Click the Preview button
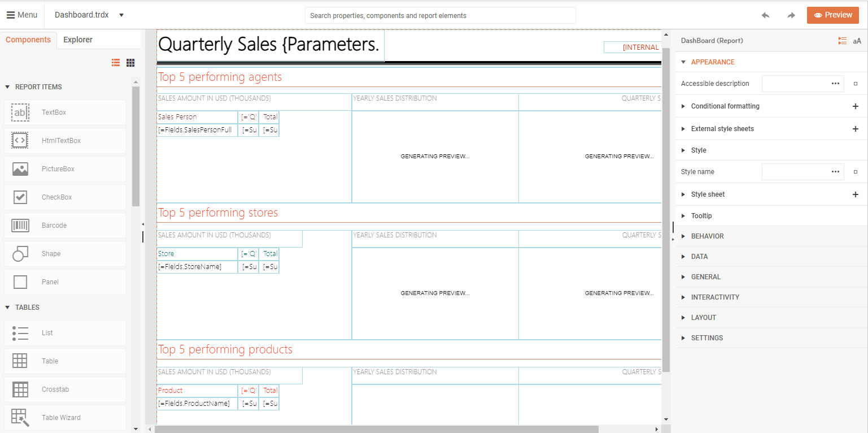The height and width of the screenshot is (433, 868). click(x=833, y=15)
